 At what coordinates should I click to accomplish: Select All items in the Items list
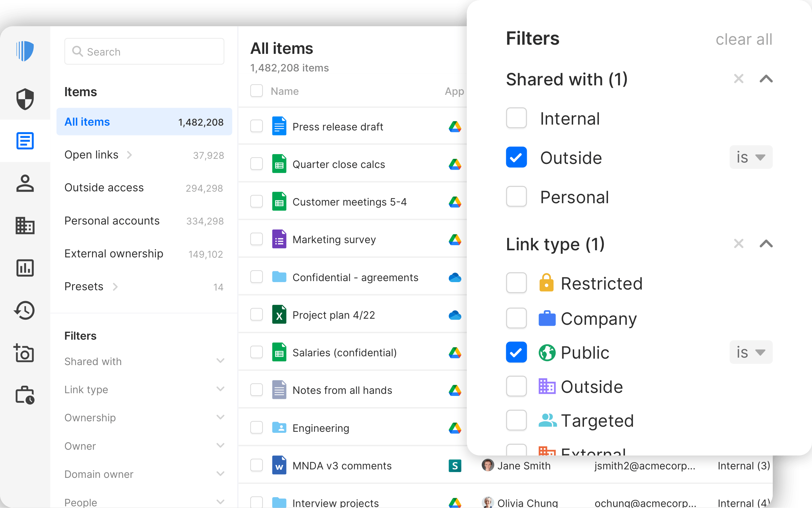click(87, 122)
